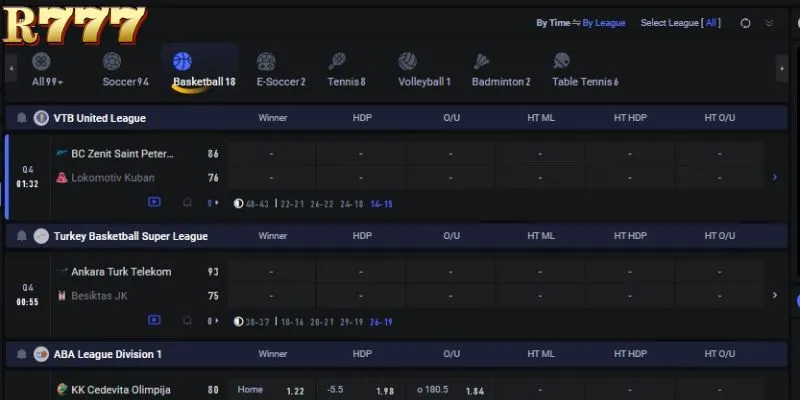Viewport: 800px width, 400px height.
Task: Click the R777 logo
Action: [x=74, y=24]
